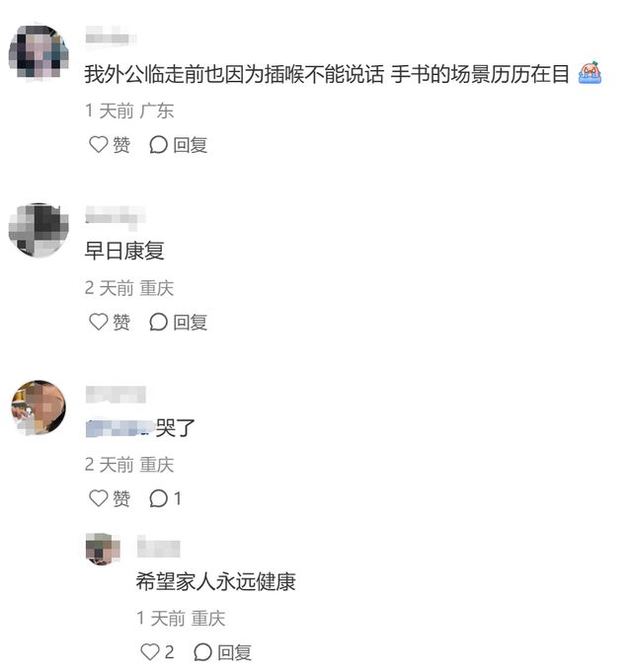Click 回复 text under the 广东 comment
632x672 pixels.
(191, 145)
